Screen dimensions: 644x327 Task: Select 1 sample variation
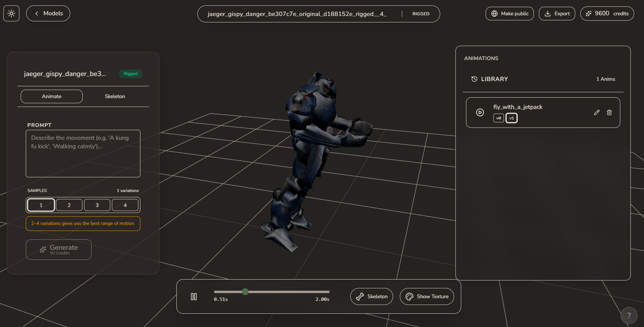click(41, 205)
